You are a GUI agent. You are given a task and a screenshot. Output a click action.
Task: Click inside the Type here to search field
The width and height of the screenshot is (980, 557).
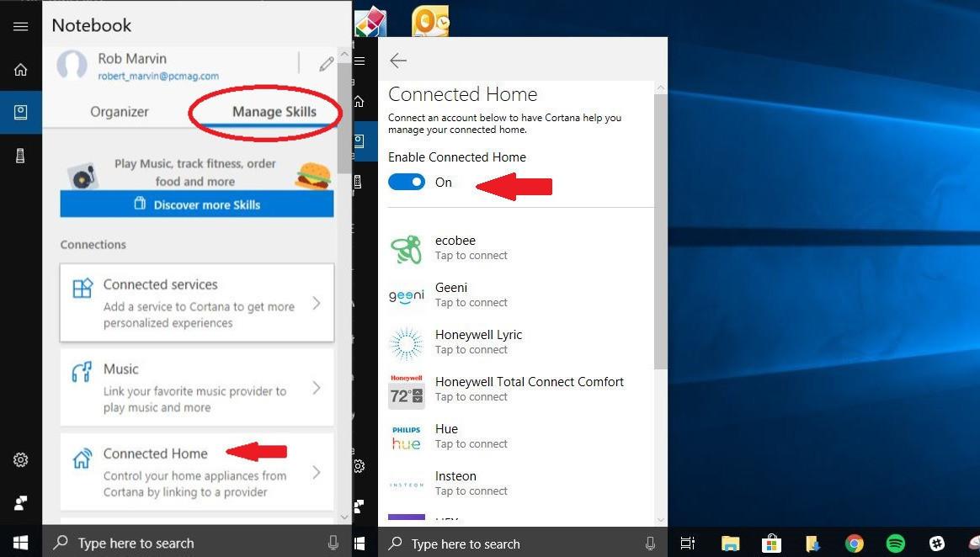[x=135, y=543]
